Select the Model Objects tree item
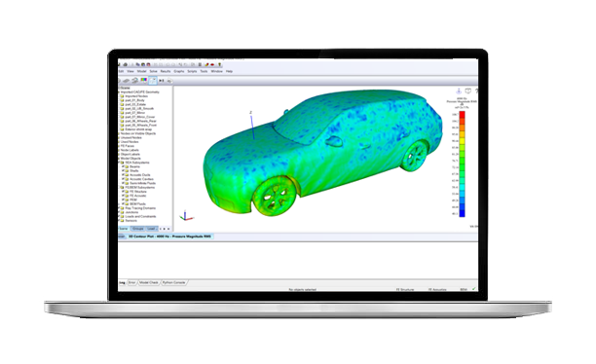Viewport: 596px width, 364px height. click(x=130, y=158)
